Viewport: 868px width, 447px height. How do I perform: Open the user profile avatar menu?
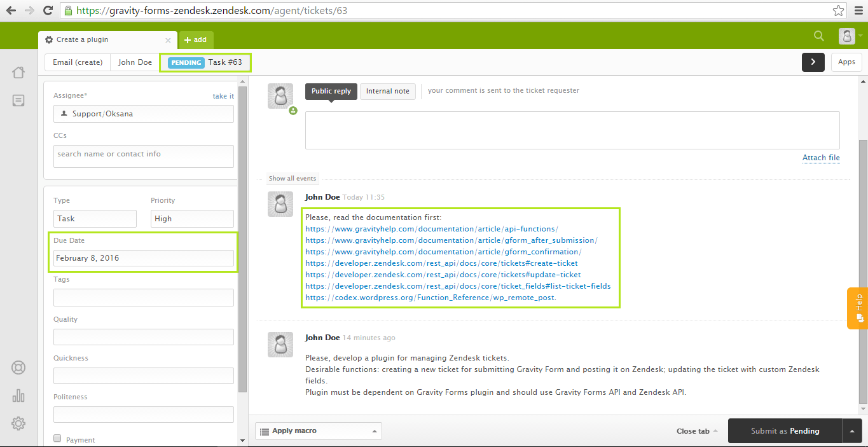click(x=846, y=36)
